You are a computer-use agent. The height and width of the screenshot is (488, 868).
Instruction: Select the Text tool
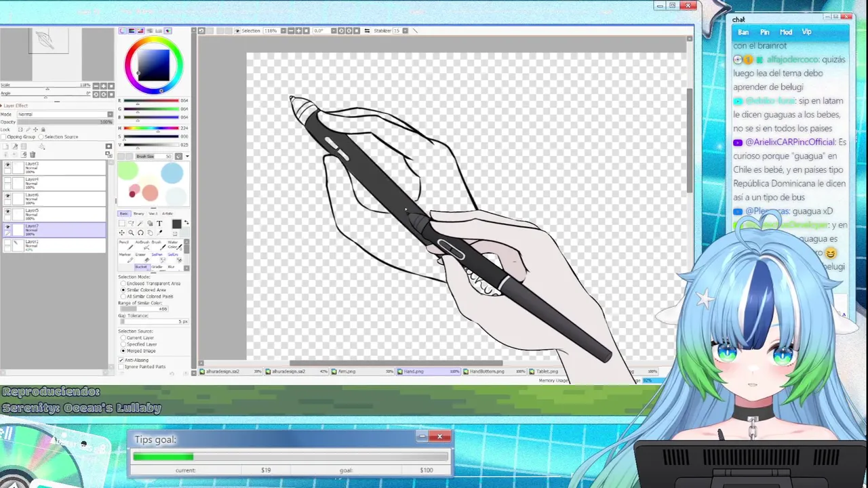tap(159, 223)
